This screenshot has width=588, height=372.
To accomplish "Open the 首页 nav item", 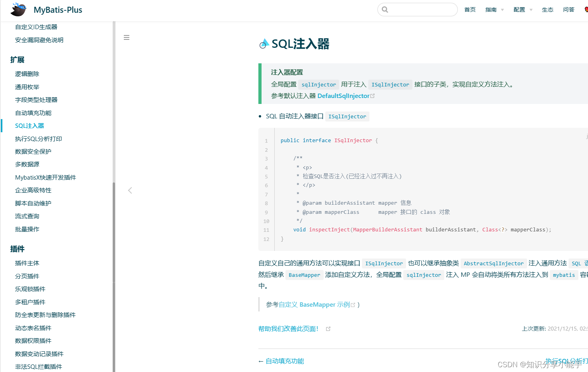I will (x=470, y=10).
